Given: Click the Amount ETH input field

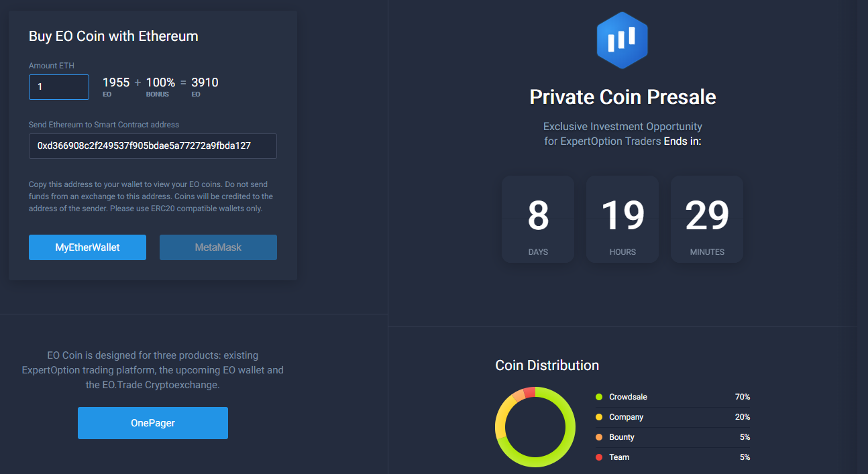Looking at the screenshot, I should tap(59, 87).
